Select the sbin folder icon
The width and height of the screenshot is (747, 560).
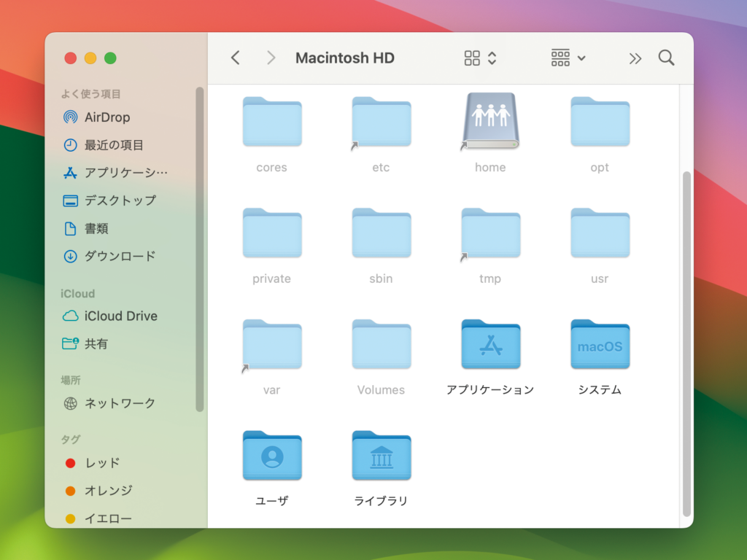point(381,233)
